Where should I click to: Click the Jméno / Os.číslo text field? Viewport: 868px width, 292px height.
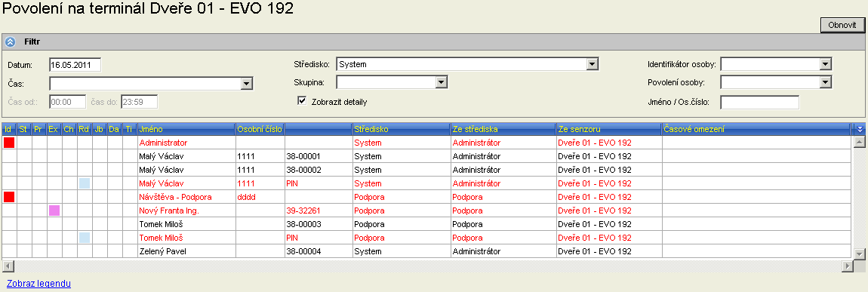click(x=759, y=102)
